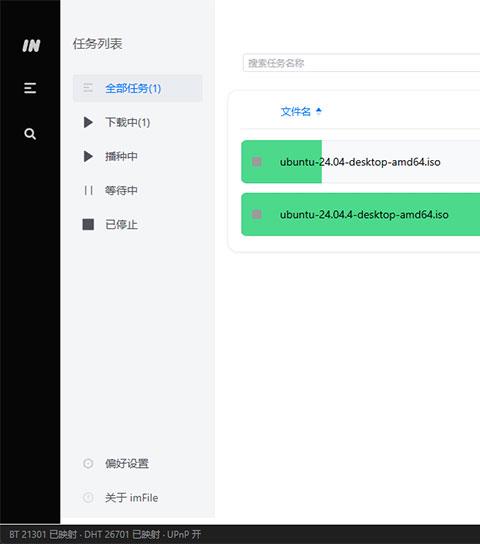Show 下载中(1) tasks
Viewport: 480px width, 544px height.
tap(138, 122)
